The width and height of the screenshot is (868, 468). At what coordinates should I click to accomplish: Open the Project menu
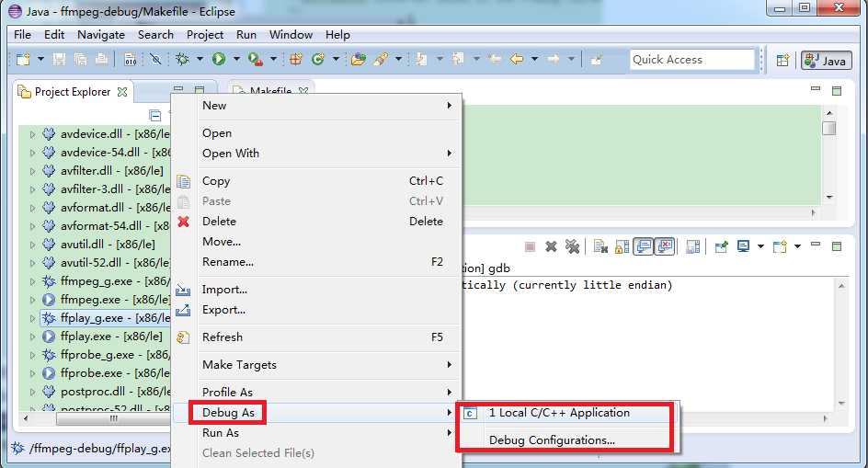pyautogui.click(x=205, y=34)
